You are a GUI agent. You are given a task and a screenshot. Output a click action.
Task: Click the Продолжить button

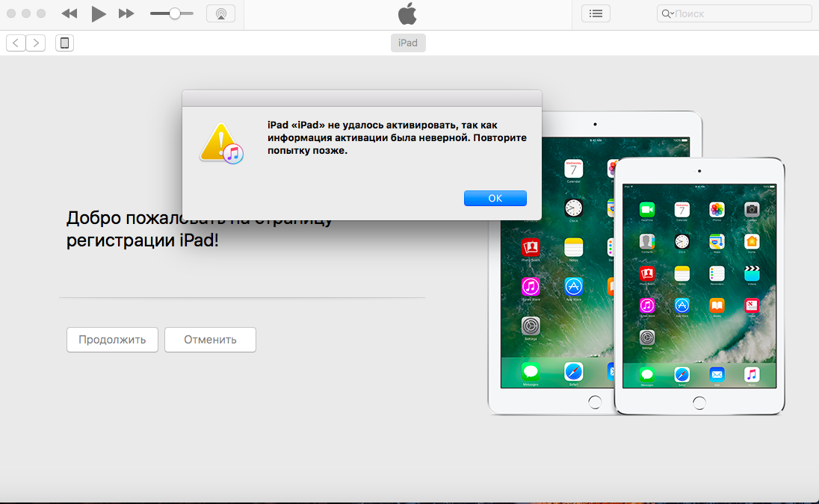pyautogui.click(x=112, y=340)
